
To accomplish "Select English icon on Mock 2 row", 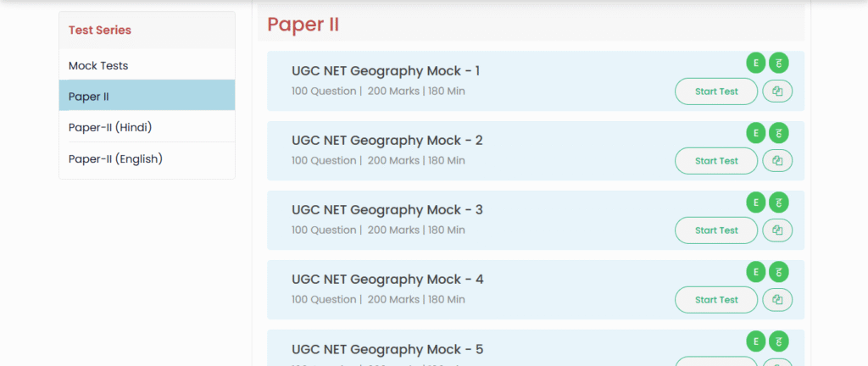I will pos(755,133).
